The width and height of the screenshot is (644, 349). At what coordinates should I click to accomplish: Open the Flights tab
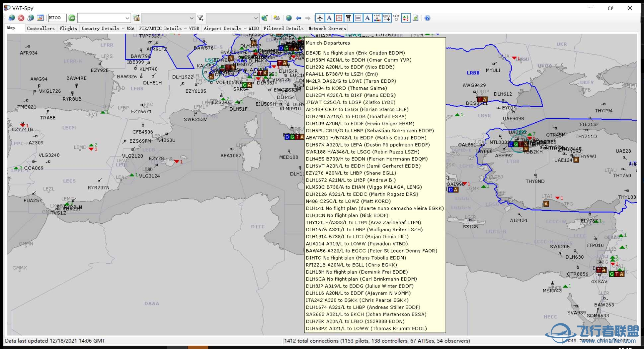pyautogui.click(x=68, y=29)
